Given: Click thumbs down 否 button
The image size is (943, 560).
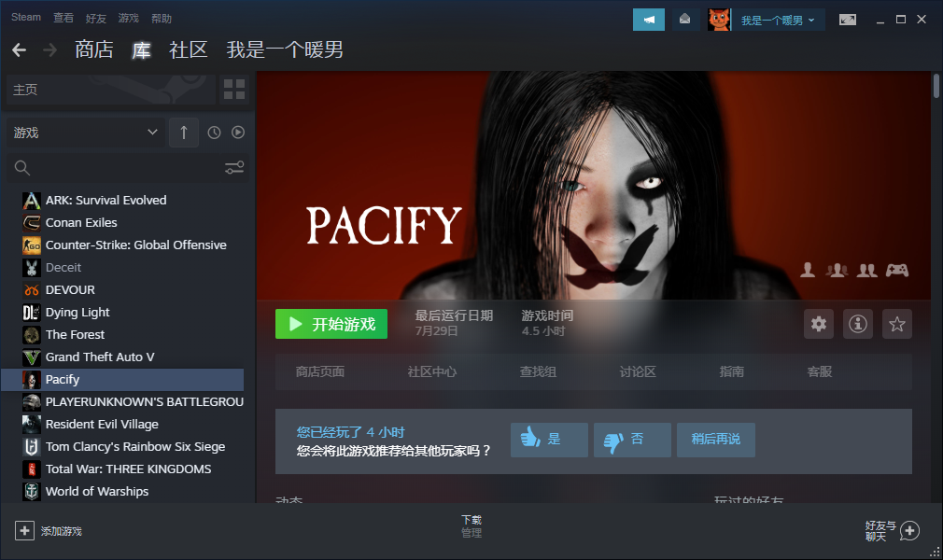Looking at the screenshot, I should 632,440.
